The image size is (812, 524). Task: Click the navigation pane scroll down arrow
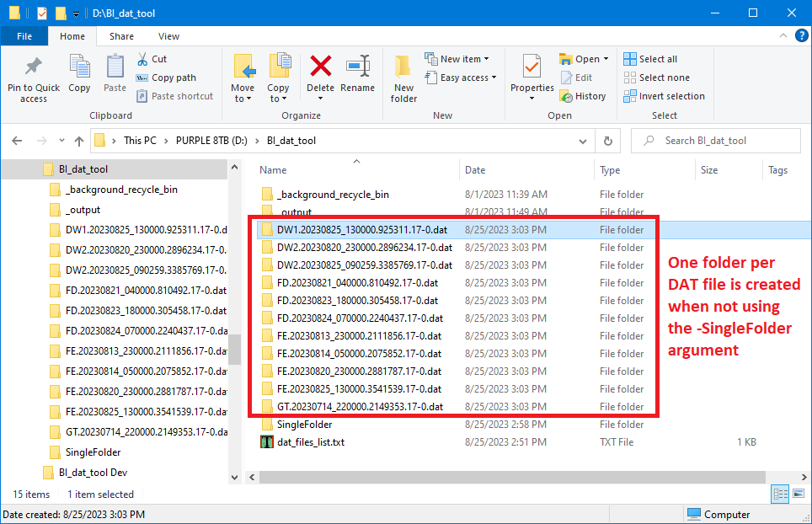235,478
